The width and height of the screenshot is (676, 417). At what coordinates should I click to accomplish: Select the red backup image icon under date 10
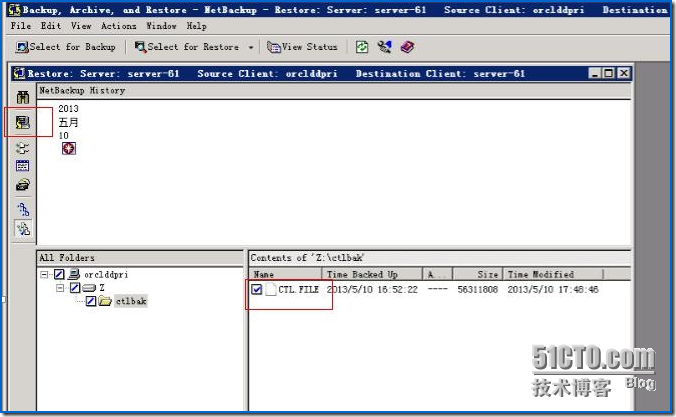pos(69,148)
